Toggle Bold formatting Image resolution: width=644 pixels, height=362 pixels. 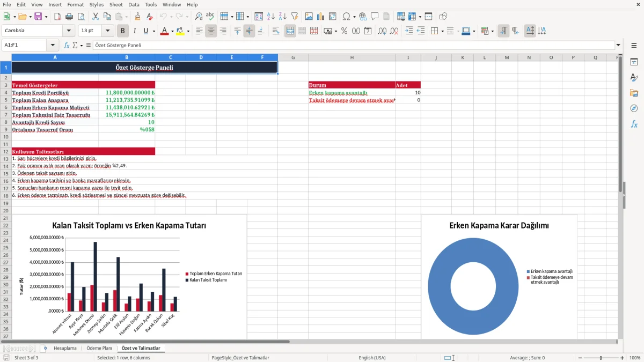123,31
